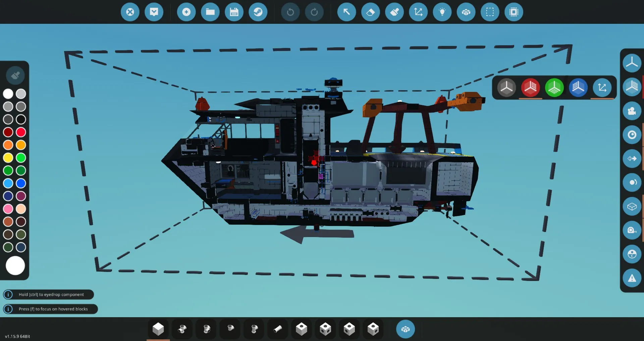Click the light bulb icon
The height and width of the screenshot is (341, 644).
click(442, 12)
